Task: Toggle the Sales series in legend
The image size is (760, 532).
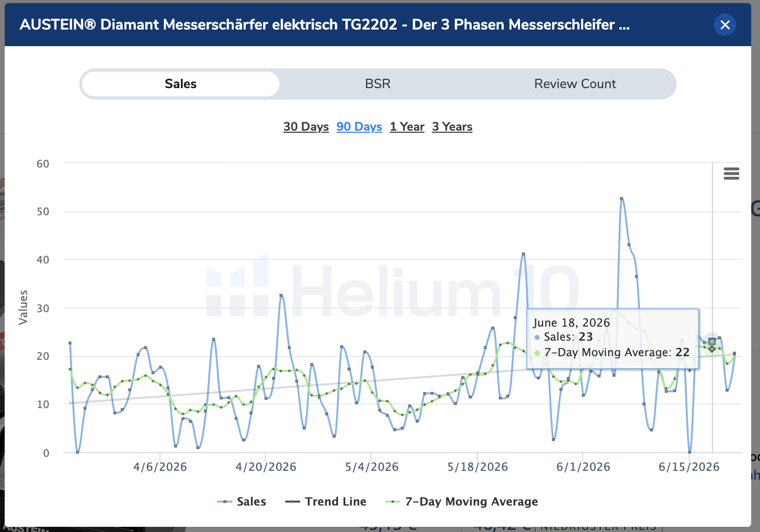Action: tap(251, 501)
